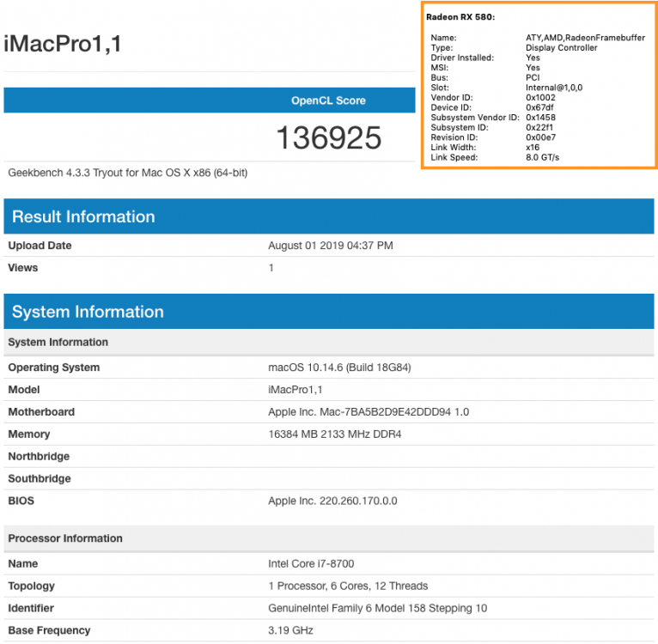Click the Intel Core i7-8700 name value
This screenshot has width=658, height=644.
pos(311,564)
